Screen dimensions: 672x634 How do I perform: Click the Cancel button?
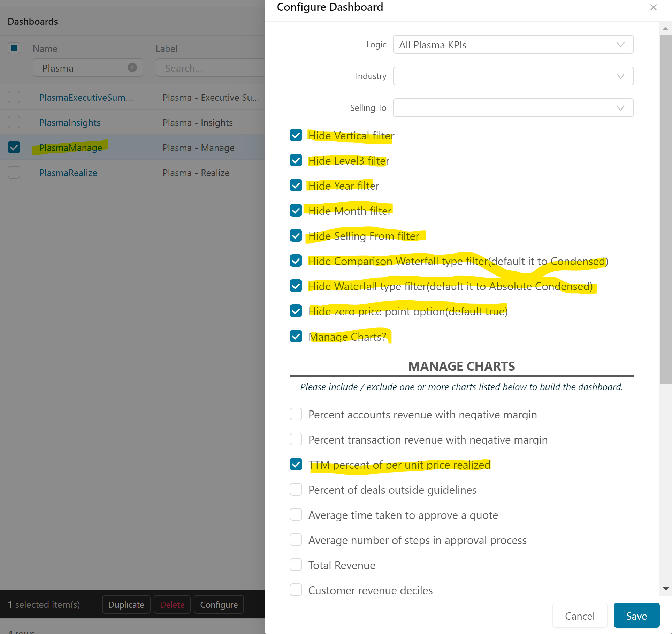[x=580, y=616]
